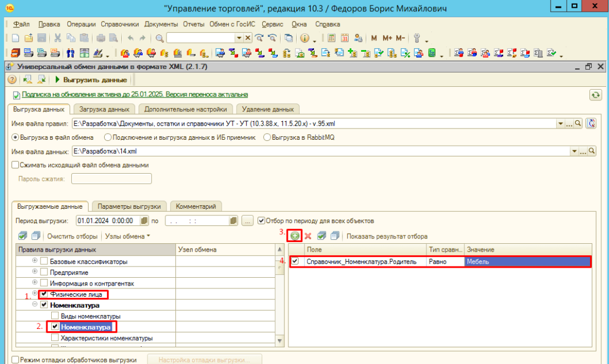The width and height of the screenshot is (609, 364).
Task: Click the reload rules icon at right of rules field
Action: click(x=591, y=124)
